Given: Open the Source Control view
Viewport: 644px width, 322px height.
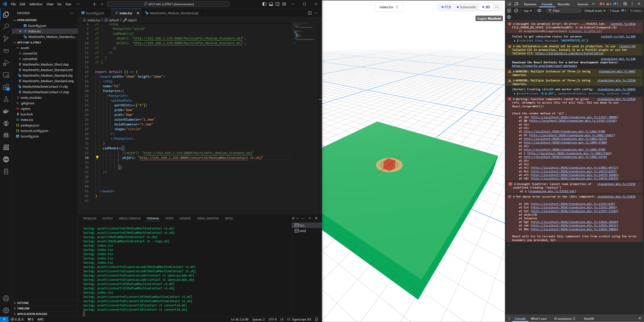Looking at the screenshot, I should click(6, 38).
